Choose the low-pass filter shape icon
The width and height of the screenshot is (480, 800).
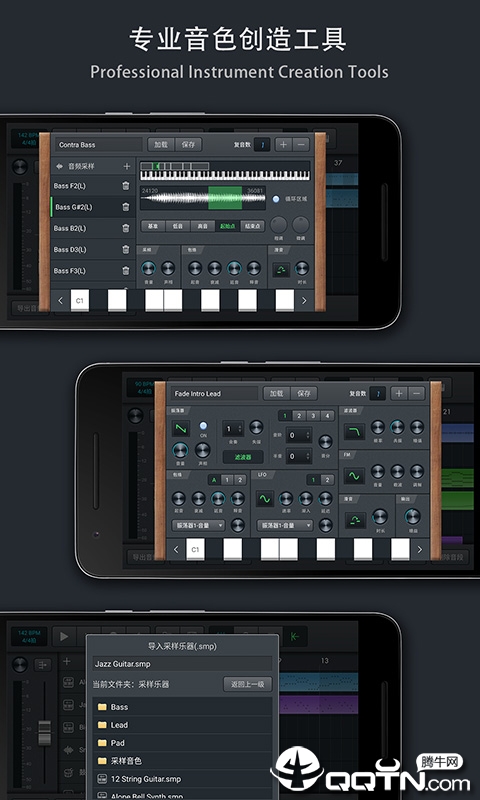(353, 432)
